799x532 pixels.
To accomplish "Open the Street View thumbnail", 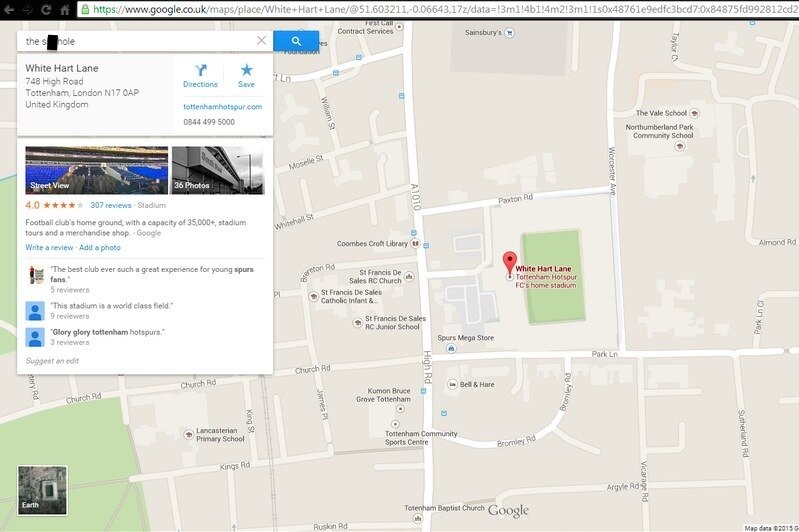I will pyautogui.click(x=97, y=170).
